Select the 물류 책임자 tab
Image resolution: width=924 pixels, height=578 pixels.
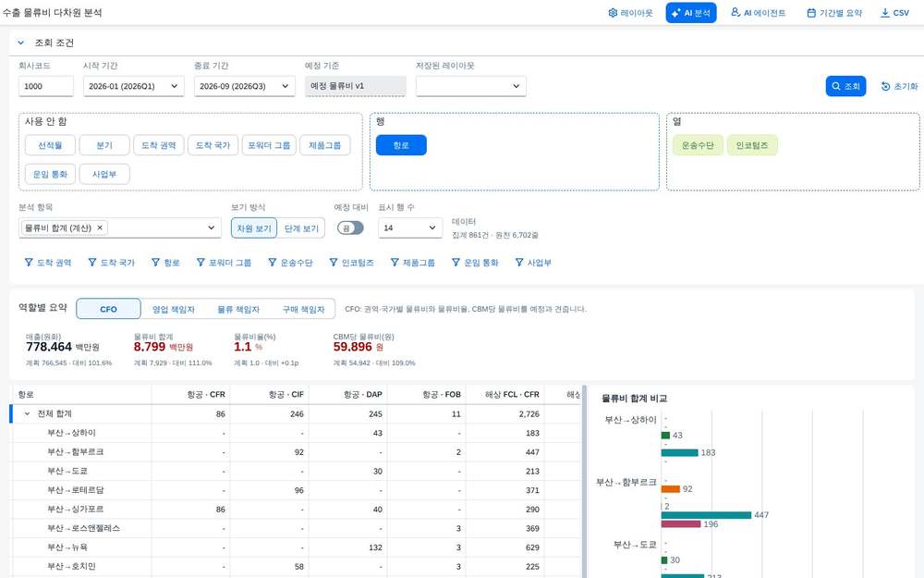238,309
